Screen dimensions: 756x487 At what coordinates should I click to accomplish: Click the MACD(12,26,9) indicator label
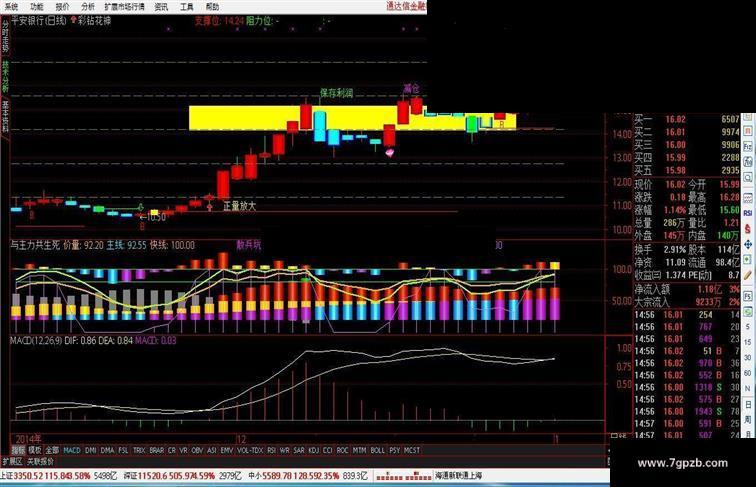36,340
